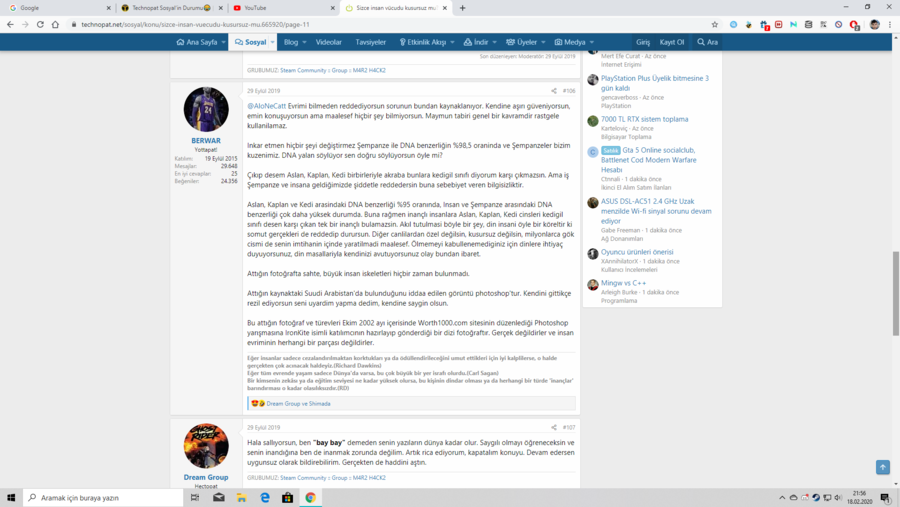Open the Chrome profile avatar

874,25
